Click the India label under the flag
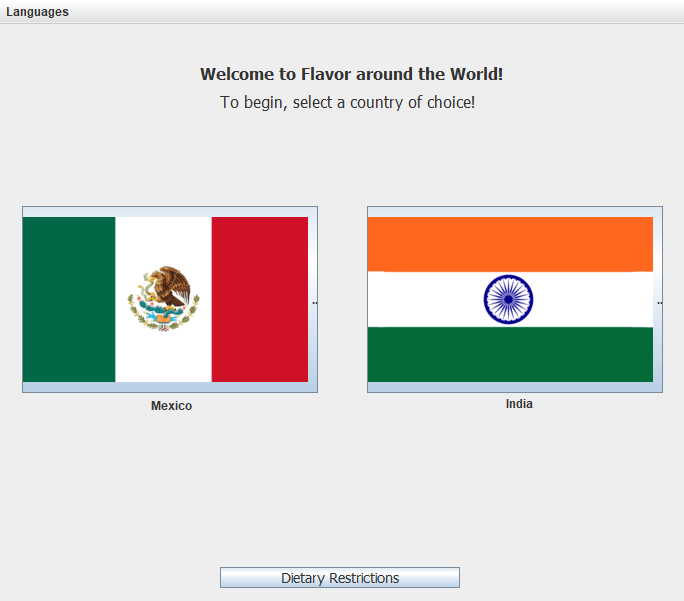The image size is (684, 601). coord(519,404)
